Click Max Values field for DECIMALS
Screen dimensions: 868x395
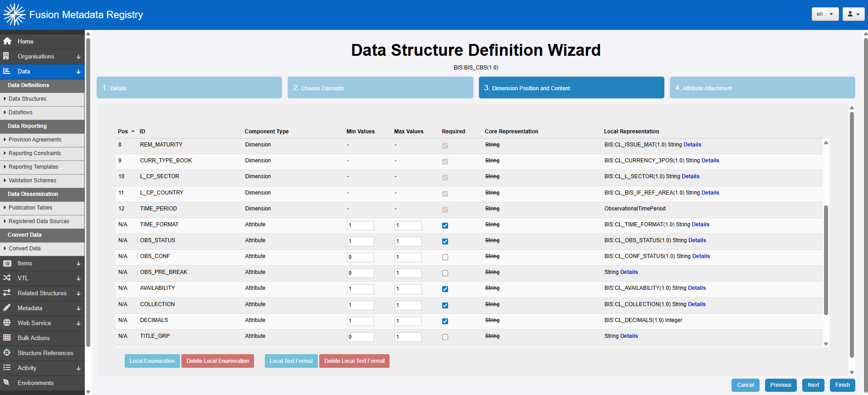(x=408, y=321)
